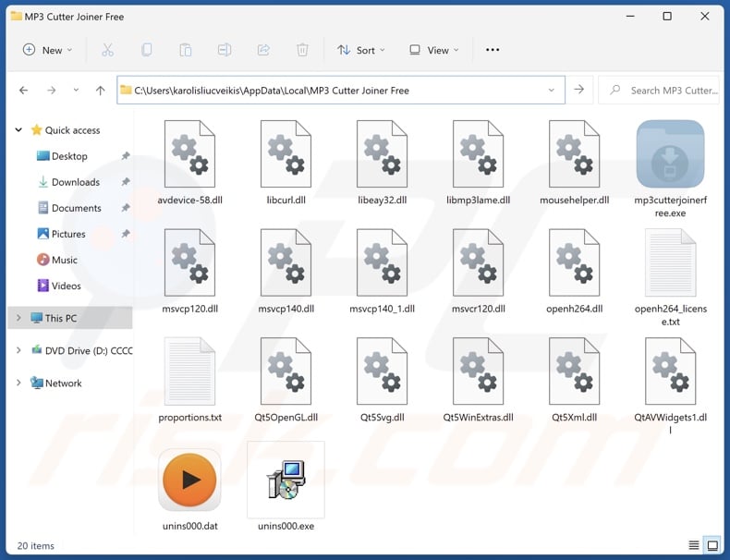Click the Search MP3 Cutter search box
The width and height of the screenshot is (730, 560).
659,90
